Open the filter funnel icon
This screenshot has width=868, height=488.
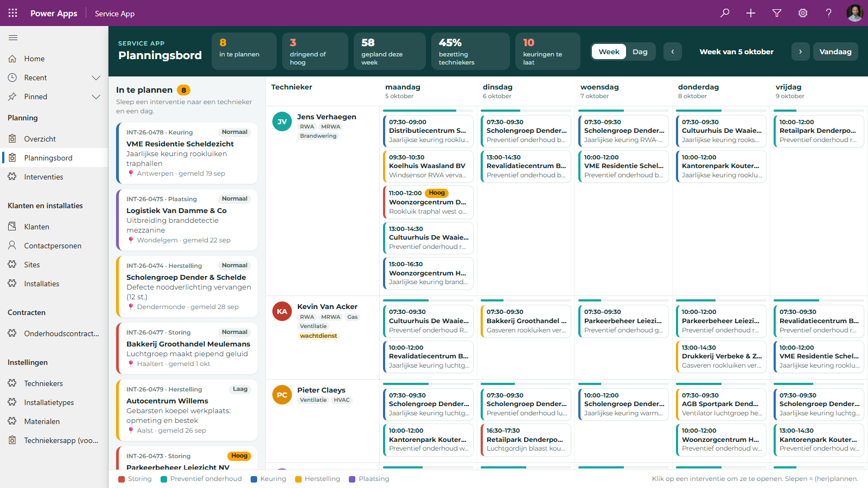(x=777, y=13)
